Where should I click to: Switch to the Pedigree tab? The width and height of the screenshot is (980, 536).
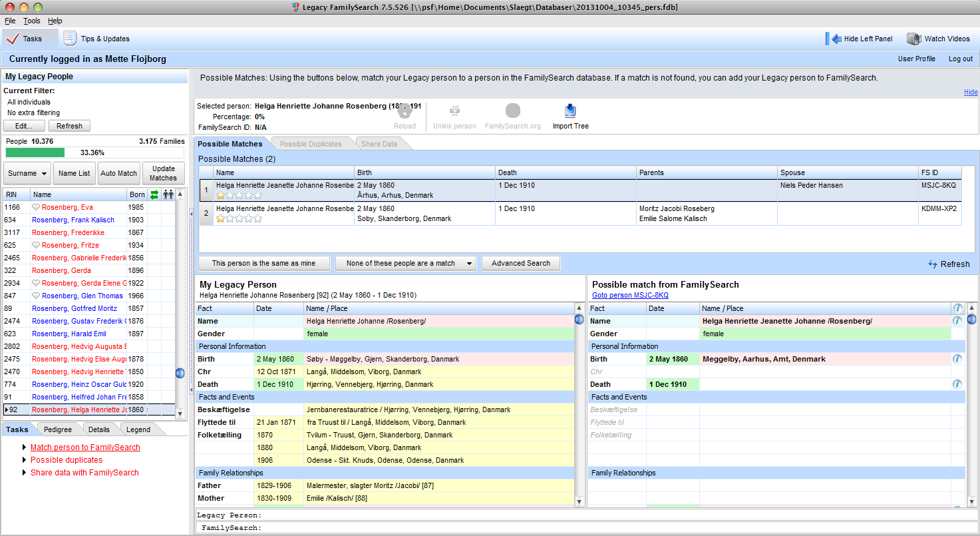pyautogui.click(x=58, y=429)
